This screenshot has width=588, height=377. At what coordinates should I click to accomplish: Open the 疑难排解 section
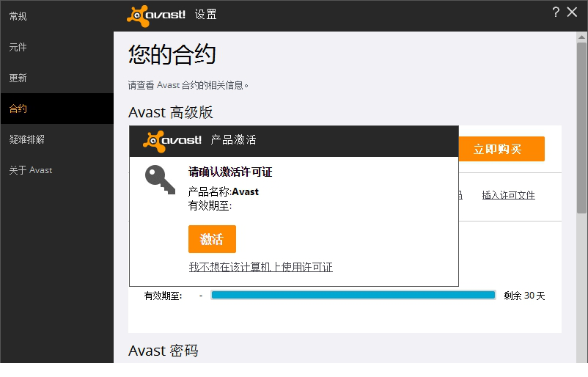(x=56, y=139)
